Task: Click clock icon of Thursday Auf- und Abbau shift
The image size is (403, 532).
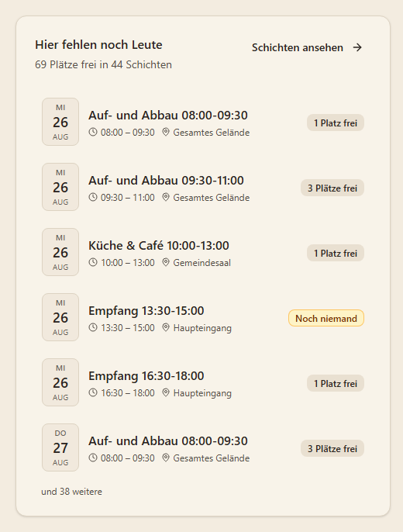Action: tap(93, 458)
